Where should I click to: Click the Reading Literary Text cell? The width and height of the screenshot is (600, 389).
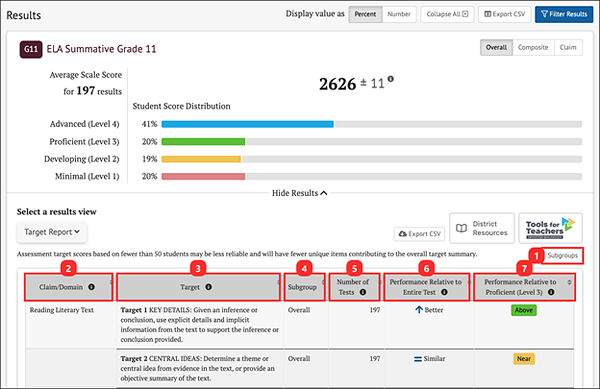[x=62, y=310]
